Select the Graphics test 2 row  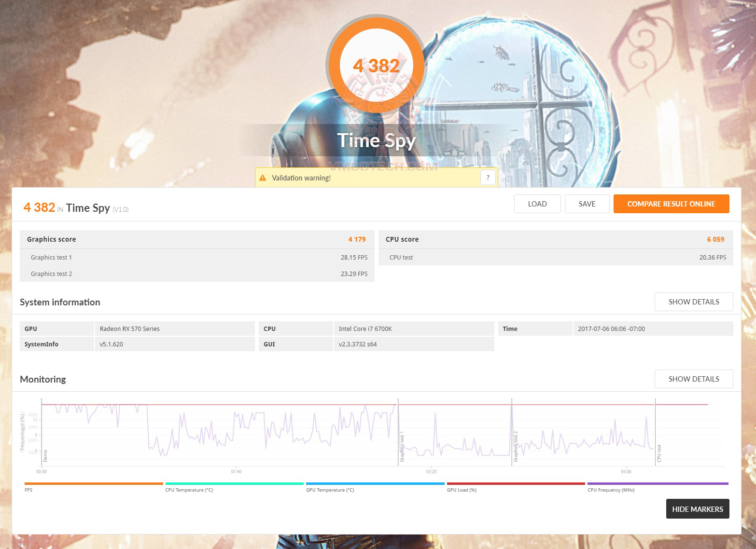pos(197,274)
